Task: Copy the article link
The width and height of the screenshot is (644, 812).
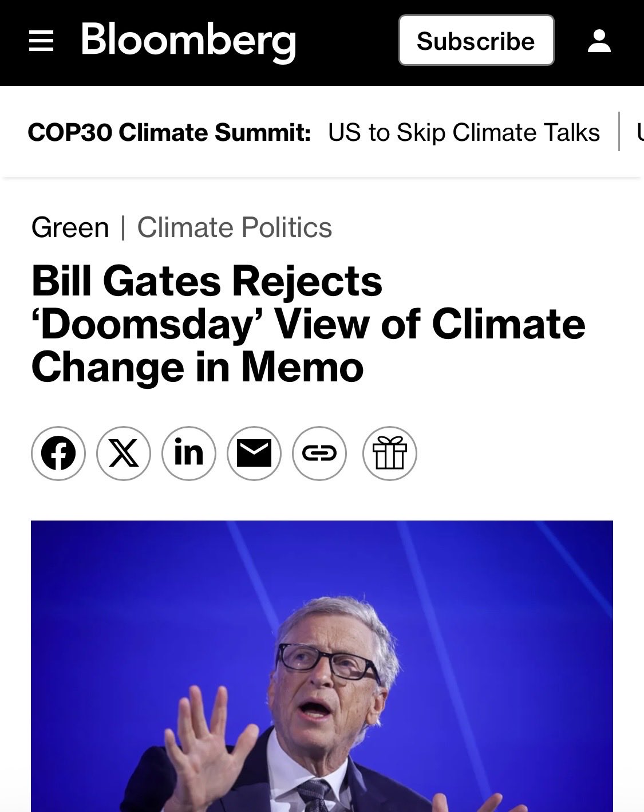Action: point(319,454)
